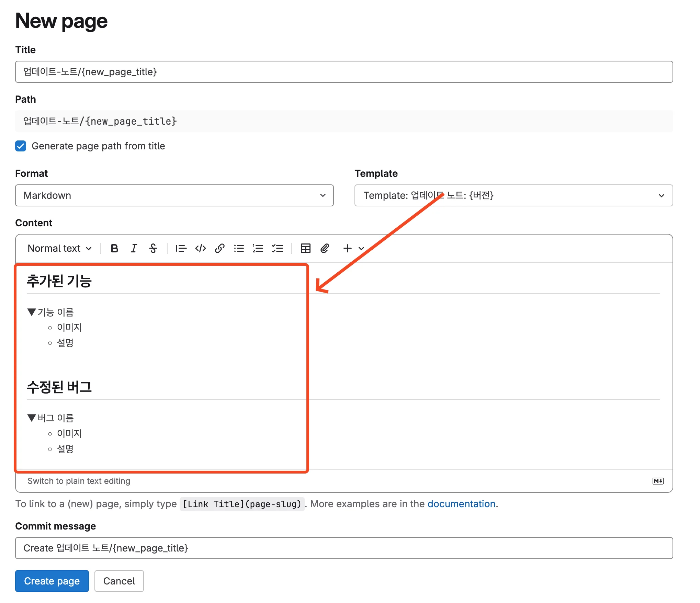Viewport: 700px width, 603px height.
Task: Click the Create page button
Action: pyautogui.click(x=52, y=581)
